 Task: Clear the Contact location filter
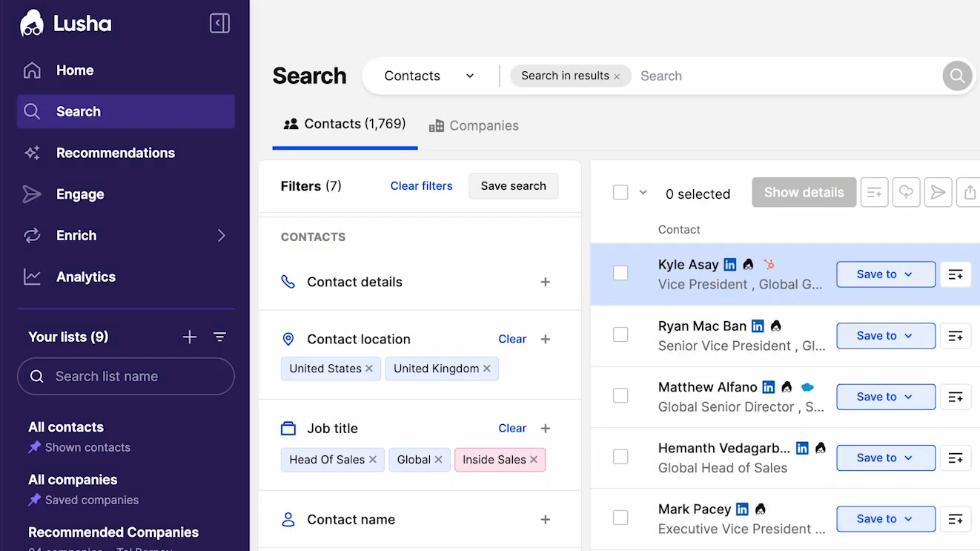[x=512, y=339]
